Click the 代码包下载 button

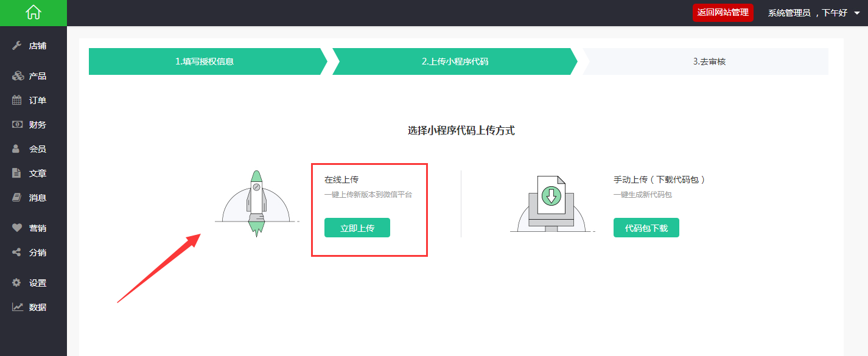pos(646,228)
